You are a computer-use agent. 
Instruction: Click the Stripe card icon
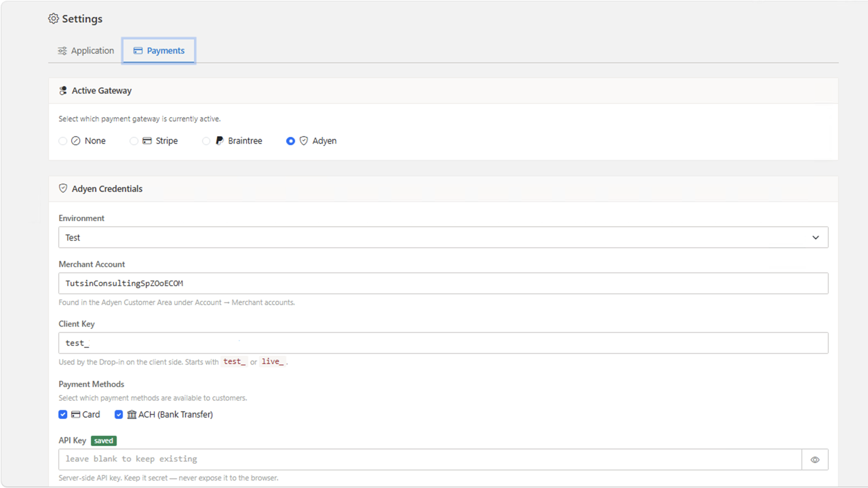pyautogui.click(x=148, y=140)
